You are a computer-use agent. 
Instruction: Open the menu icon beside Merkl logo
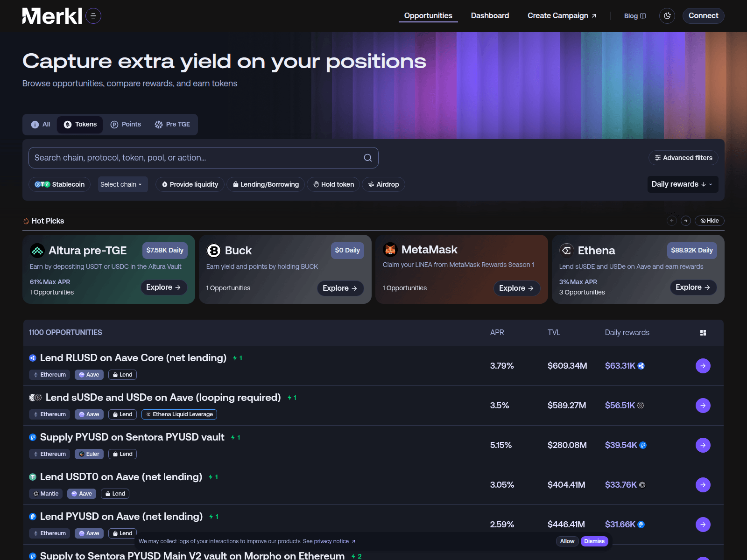coord(93,16)
